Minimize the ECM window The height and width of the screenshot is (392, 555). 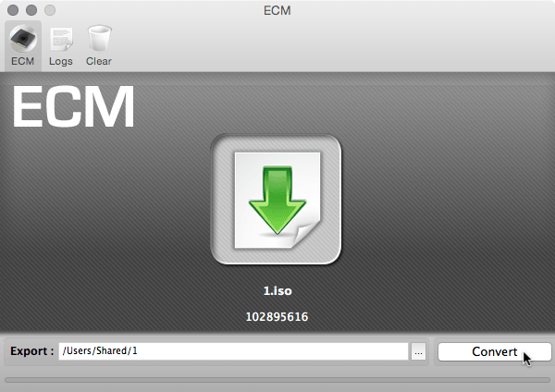[31, 10]
